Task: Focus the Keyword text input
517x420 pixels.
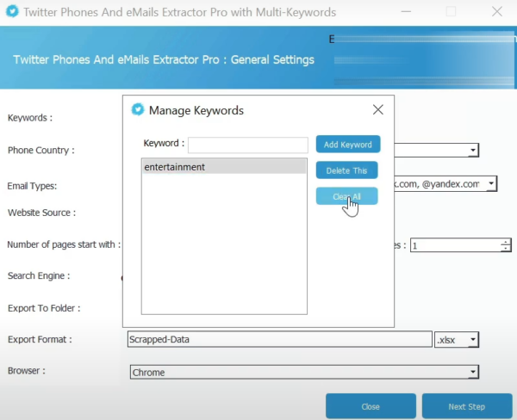Action: click(247, 145)
